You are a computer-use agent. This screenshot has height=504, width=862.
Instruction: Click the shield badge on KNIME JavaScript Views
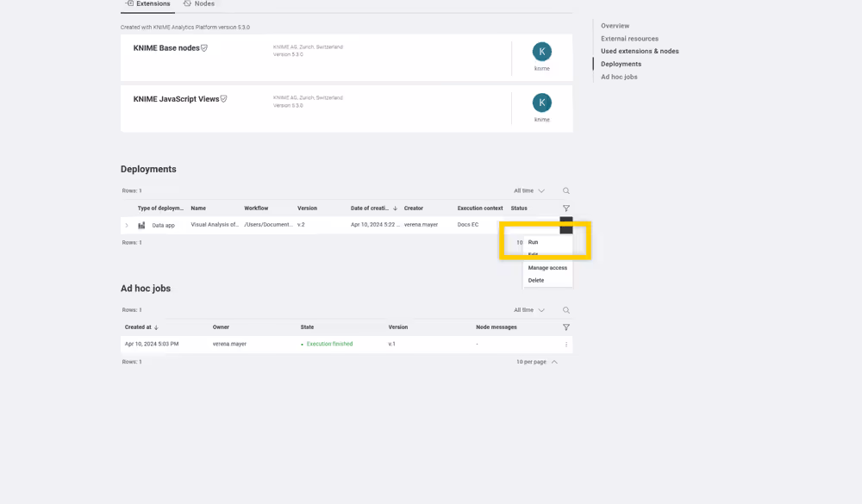point(223,99)
